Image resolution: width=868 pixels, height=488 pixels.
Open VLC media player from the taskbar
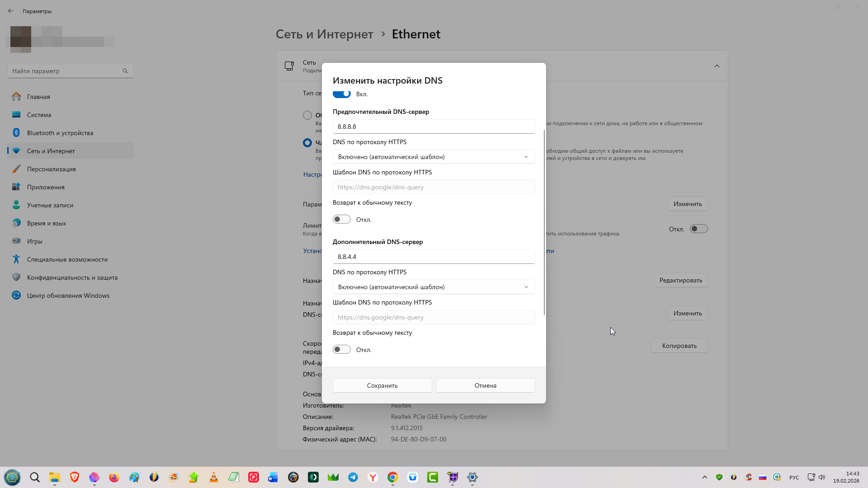[214, 477]
